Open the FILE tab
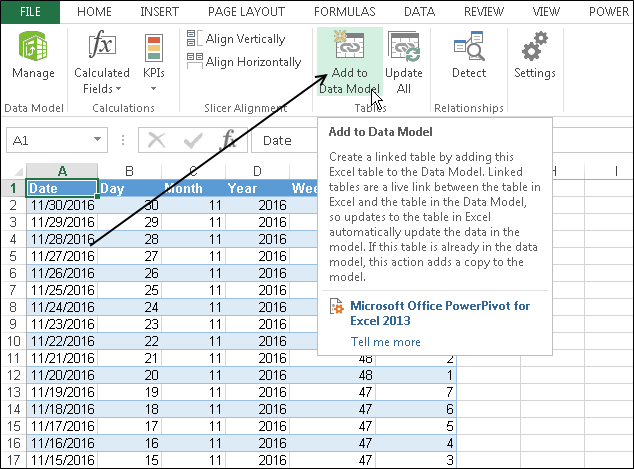 click(x=30, y=12)
